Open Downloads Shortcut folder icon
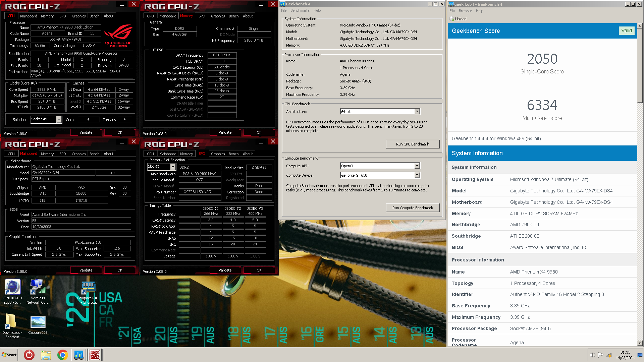Screen dimensions: 644x362 point(12,326)
